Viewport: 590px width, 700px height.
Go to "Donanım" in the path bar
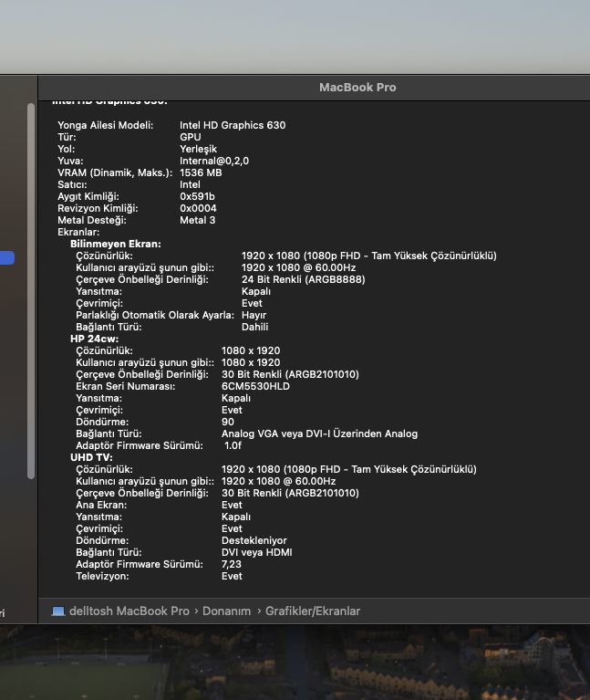[x=226, y=611]
